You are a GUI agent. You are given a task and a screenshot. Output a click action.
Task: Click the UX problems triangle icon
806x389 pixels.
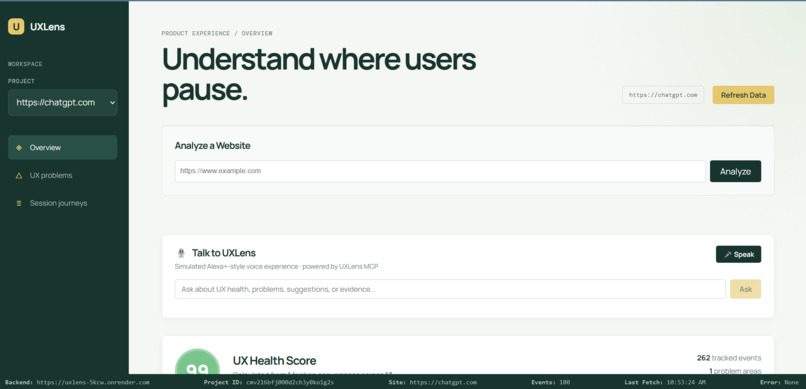pos(19,175)
